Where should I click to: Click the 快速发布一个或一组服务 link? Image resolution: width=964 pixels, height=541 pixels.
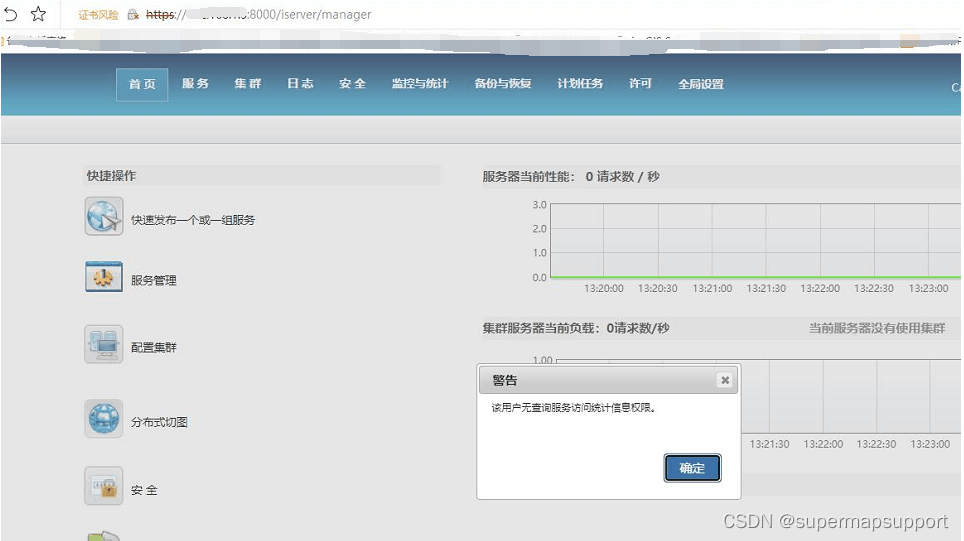coord(193,219)
